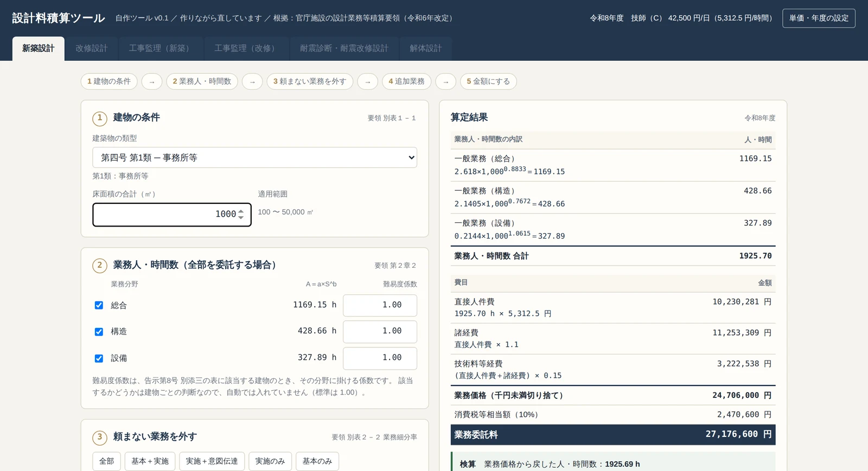Image resolution: width=868 pixels, height=471 pixels.
Task: Choose the 全部 preset button
Action: click(x=107, y=461)
